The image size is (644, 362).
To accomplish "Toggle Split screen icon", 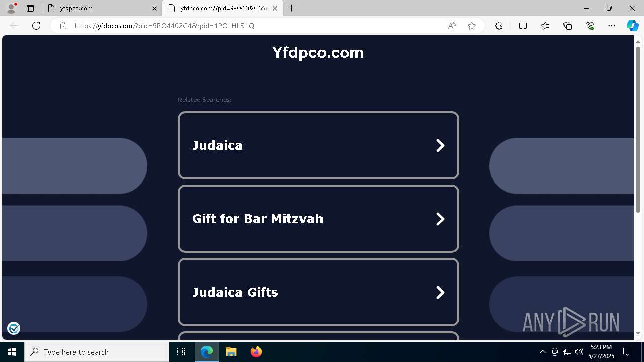I will 523,26.
